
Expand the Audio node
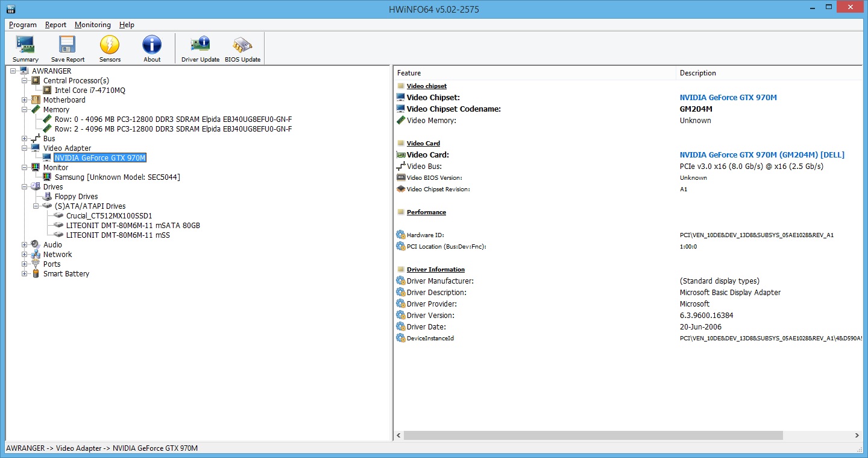(x=25, y=245)
